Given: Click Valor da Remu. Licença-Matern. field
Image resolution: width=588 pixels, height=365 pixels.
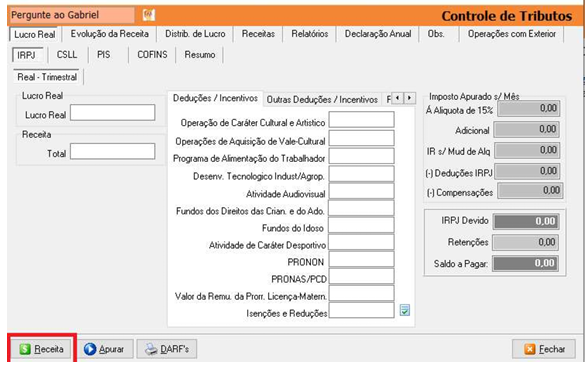Looking at the screenshot, I should [362, 293].
